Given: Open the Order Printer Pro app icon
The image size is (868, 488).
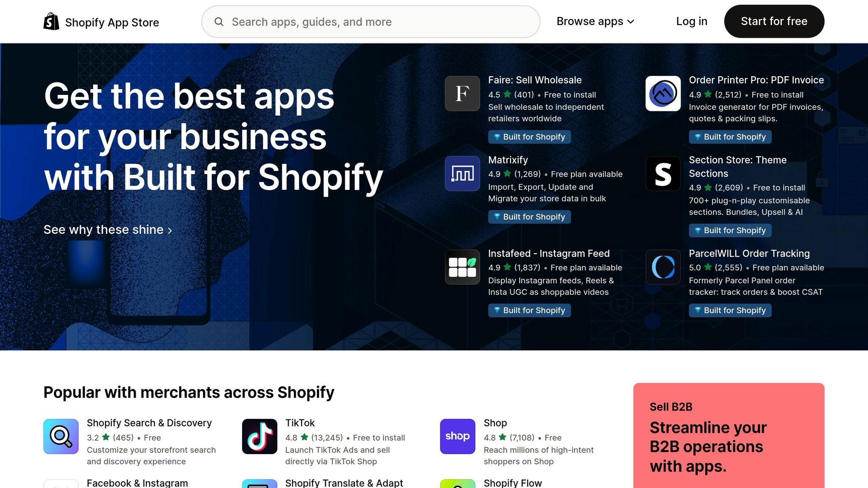Looking at the screenshot, I should click(x=663, y=94).
